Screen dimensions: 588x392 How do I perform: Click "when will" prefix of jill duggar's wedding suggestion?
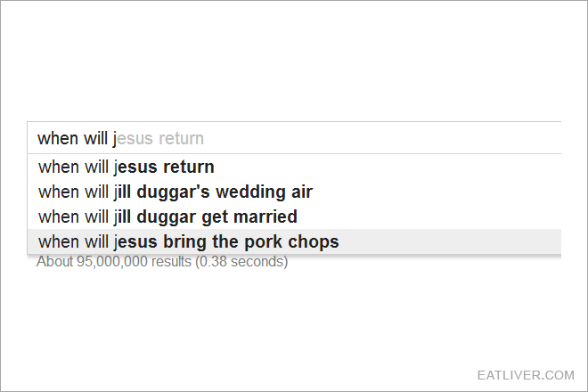73,192
